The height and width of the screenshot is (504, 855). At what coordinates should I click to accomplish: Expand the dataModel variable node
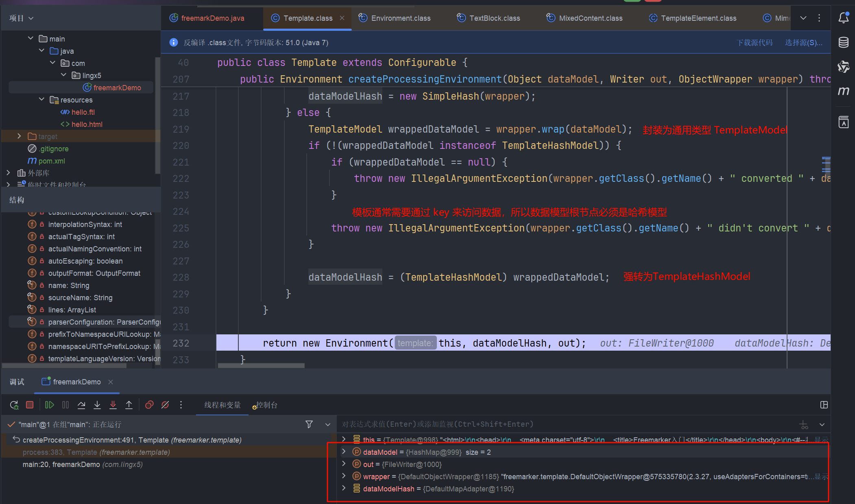(x=344, y=452)
